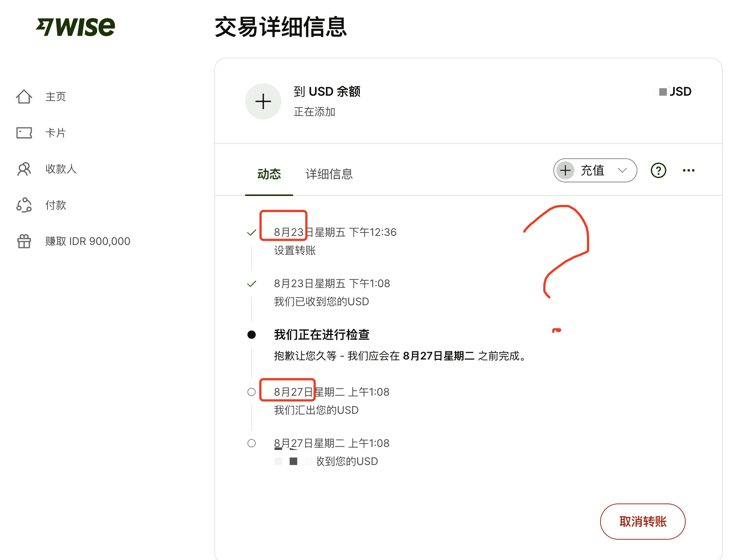Switch to the 动态 tab
Screen dimensions: 737x560
(269, 174)
